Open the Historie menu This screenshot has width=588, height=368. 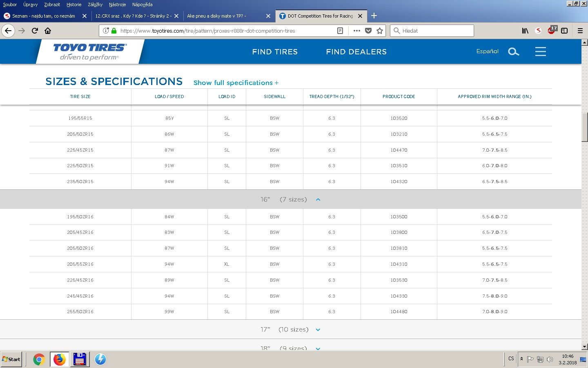[74, 4]
